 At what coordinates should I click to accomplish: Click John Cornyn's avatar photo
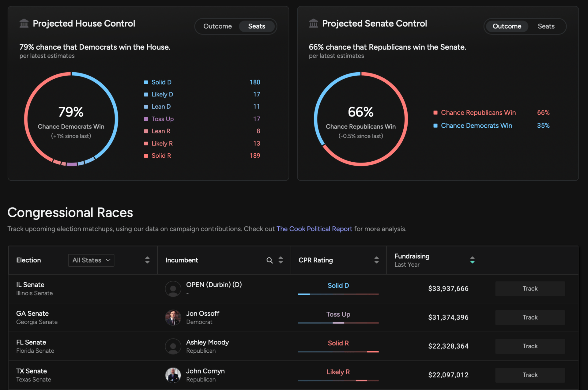pyautogui.click(x=173, y=375)
